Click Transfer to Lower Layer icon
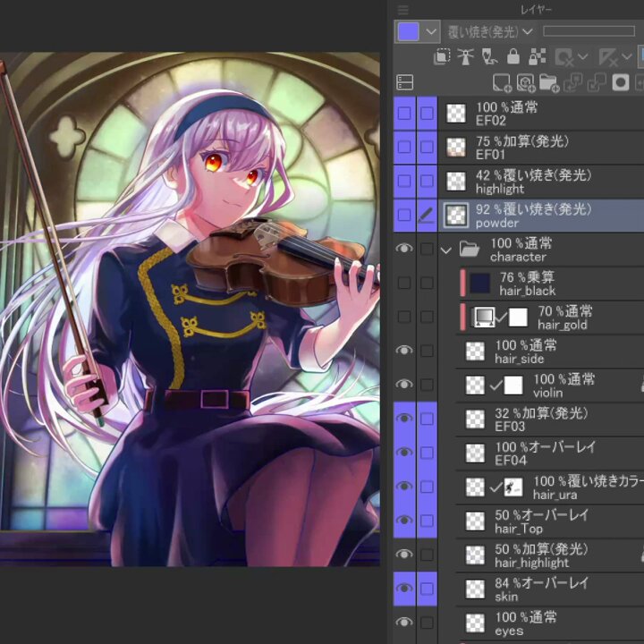644x644 pixels. pos(573,82)
